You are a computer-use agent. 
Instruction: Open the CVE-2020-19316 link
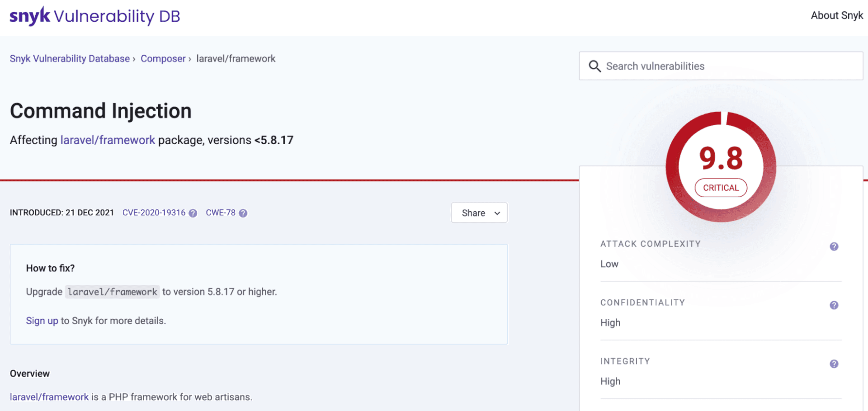154,213
